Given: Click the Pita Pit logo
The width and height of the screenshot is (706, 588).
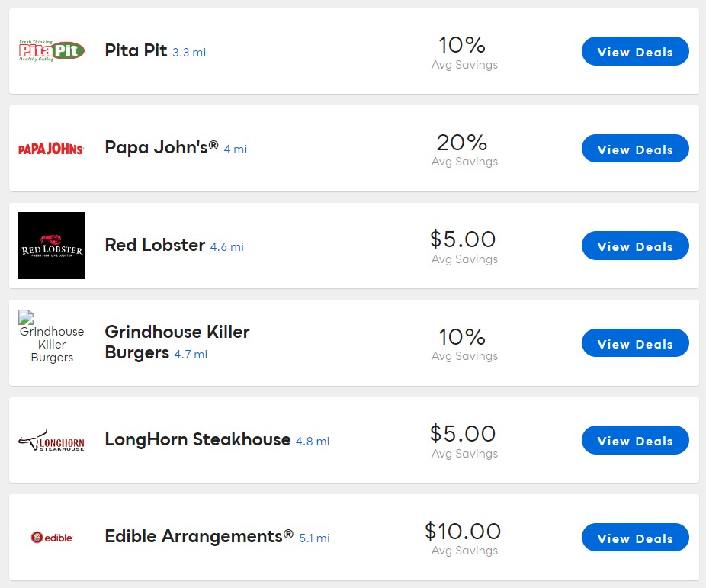Looking at the screenshot, I should point(51,51).
